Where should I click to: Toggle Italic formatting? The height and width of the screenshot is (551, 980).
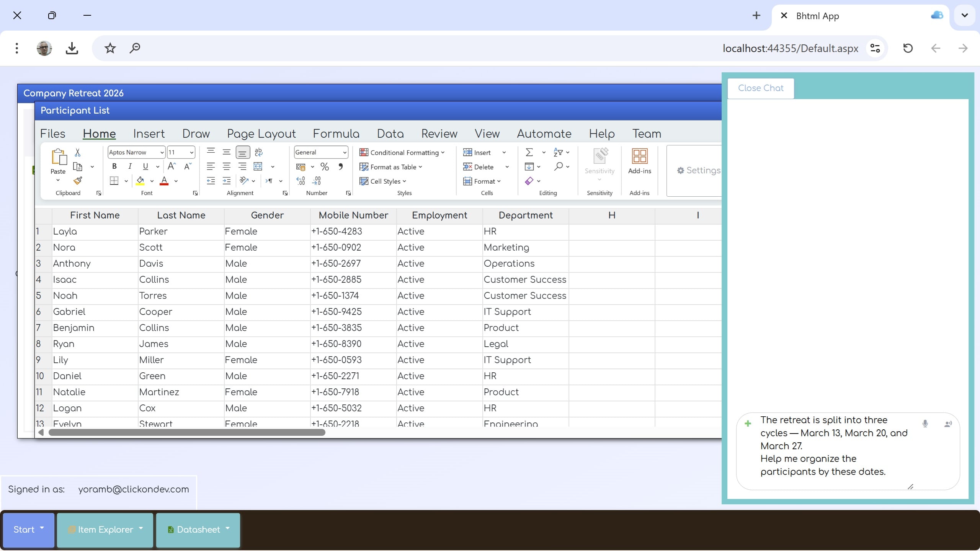coord(130,166)
